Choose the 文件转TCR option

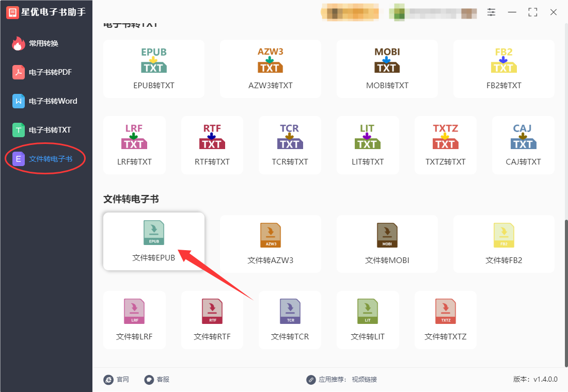[x=290, y=320]
